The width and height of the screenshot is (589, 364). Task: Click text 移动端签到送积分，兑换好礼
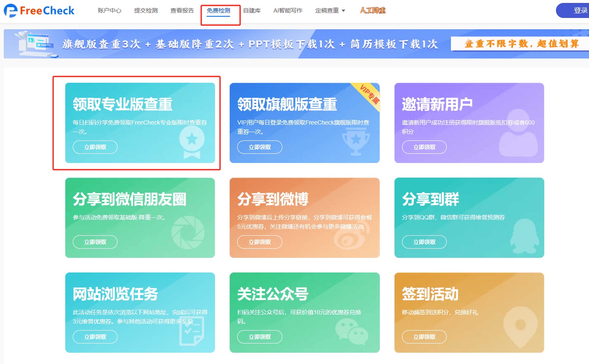coord(440,312)
